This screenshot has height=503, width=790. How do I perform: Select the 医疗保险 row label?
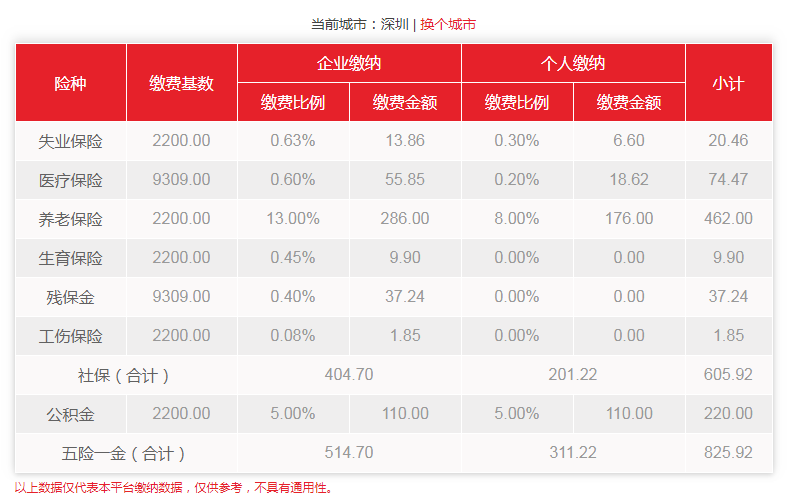71,180
